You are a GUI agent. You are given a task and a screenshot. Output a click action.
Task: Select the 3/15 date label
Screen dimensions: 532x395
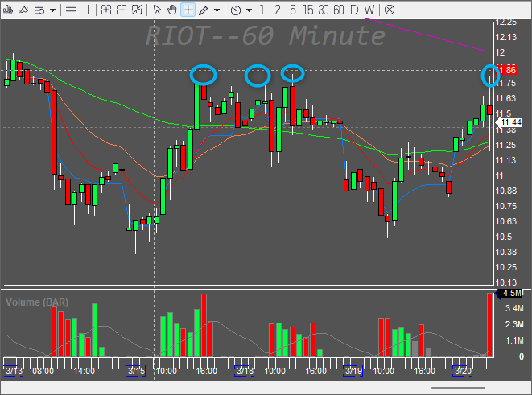[136, 371]
